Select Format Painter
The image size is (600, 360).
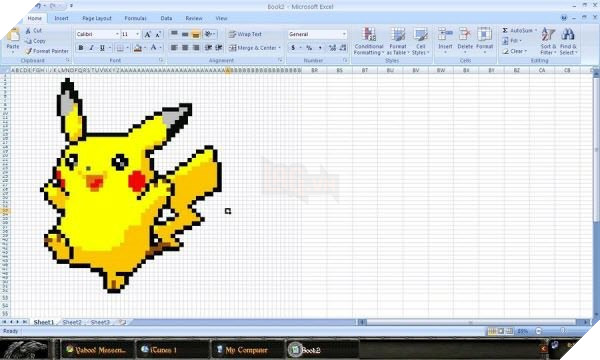(47, 51)
